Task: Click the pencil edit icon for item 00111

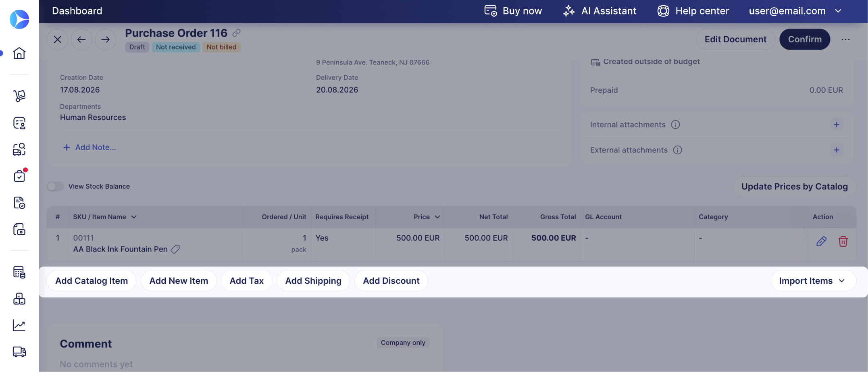Action: coord(821,241)
